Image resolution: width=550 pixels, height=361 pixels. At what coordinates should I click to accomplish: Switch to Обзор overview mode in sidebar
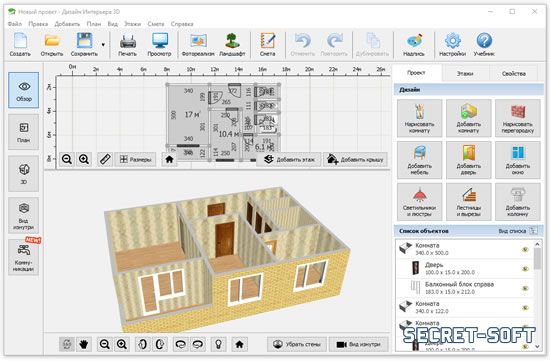tap(24, 90)
